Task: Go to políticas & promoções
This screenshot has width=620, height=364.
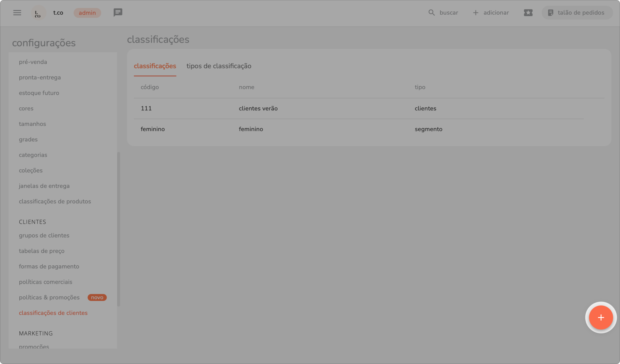Action: click(x=49, y=297)
